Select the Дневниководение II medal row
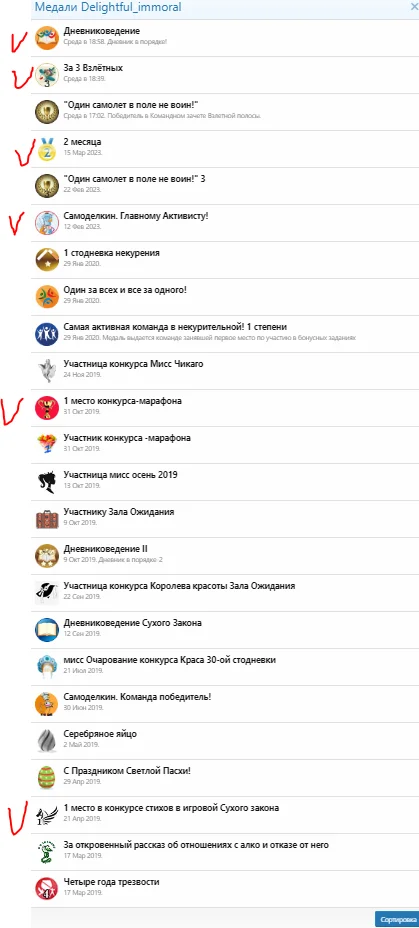The width and height of the screenshot is (419, 928). pos(224,555)
